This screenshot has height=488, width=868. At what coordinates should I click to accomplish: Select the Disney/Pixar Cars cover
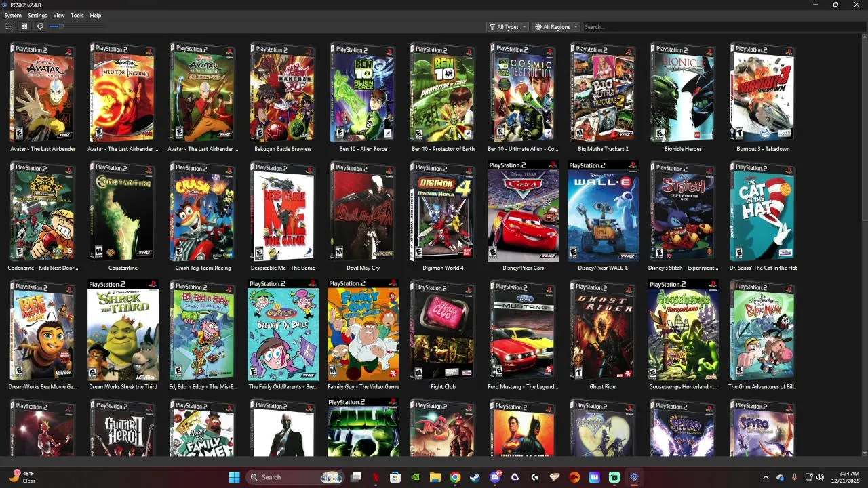point(523,211)
